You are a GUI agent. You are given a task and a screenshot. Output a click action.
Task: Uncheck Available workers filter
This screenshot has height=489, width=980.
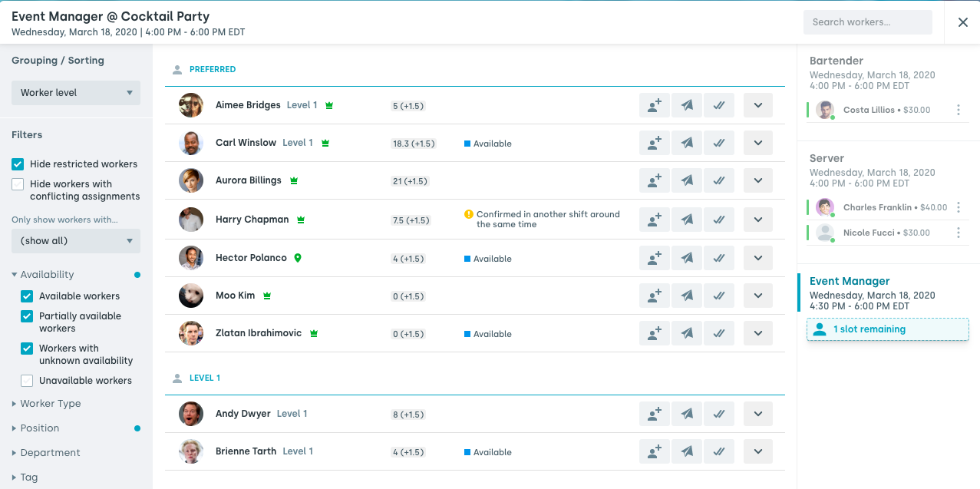coord(27,296)
